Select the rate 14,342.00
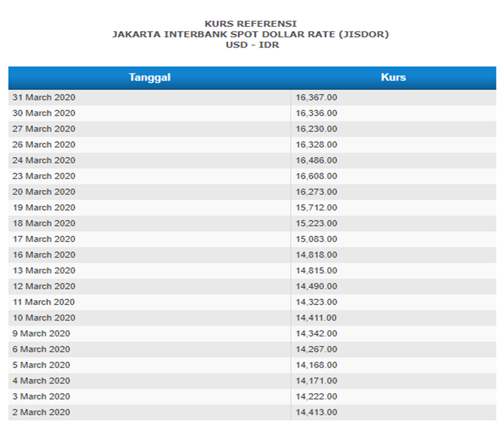This screenshot has height=427, width=504. coord(316,334)
